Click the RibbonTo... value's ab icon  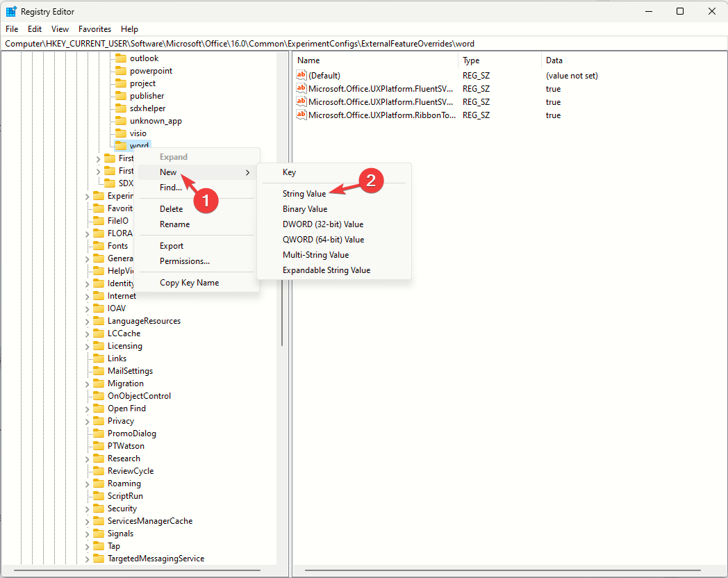click(301, 115)
